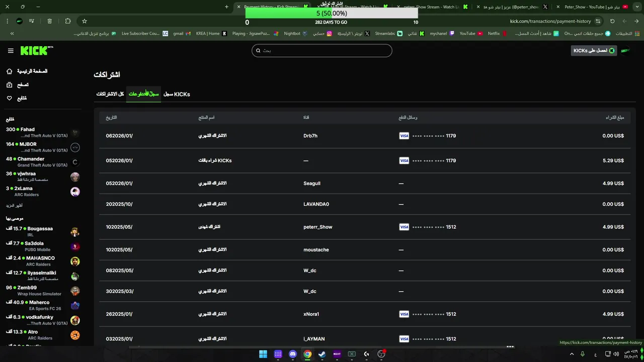Click the 5.29 US$ amount cell

click(x=613, y=161)
